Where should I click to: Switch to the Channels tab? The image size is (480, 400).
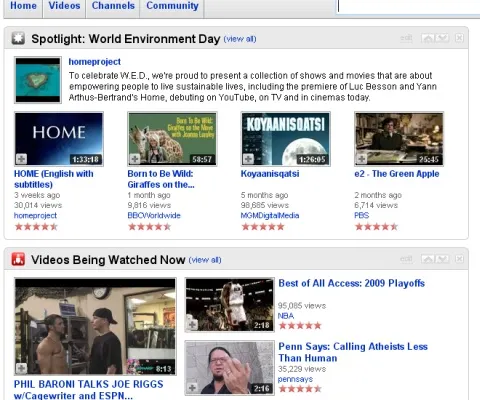click(113, 6)
